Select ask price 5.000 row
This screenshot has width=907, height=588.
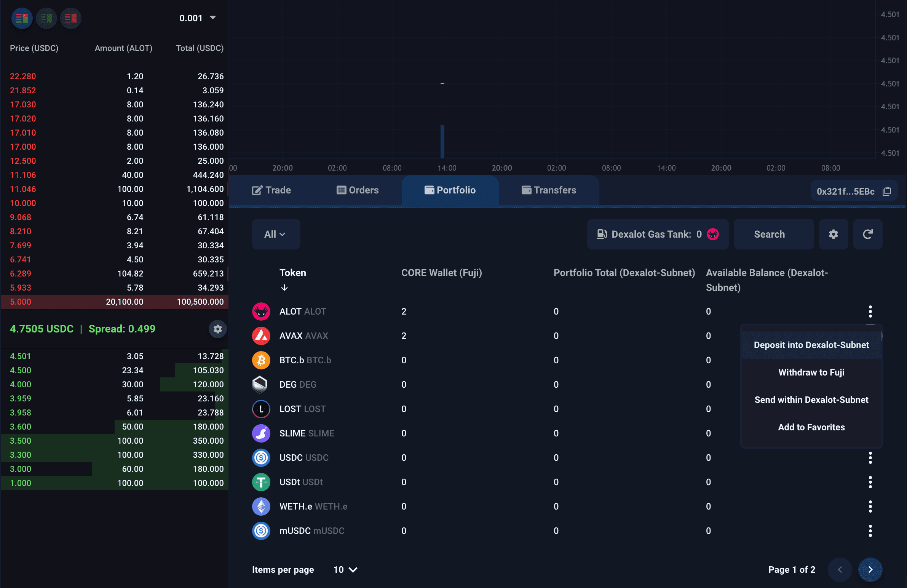pos(114,302)
